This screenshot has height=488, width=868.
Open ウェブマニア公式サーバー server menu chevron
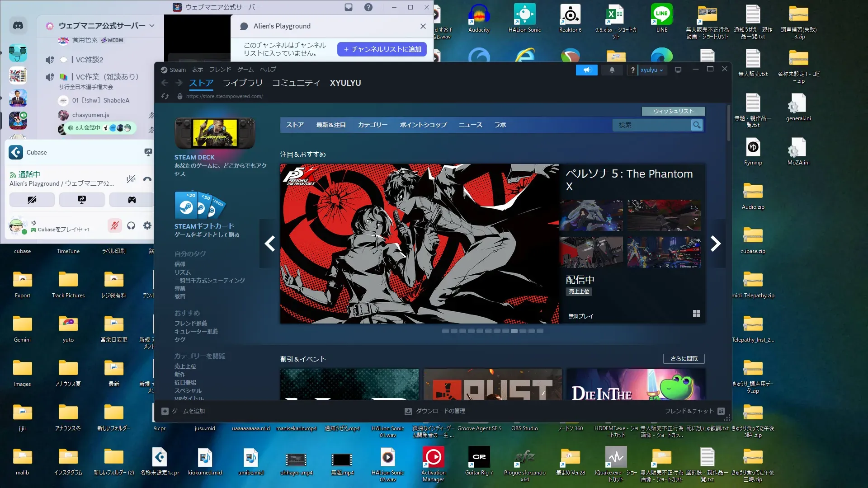(152, 26)
